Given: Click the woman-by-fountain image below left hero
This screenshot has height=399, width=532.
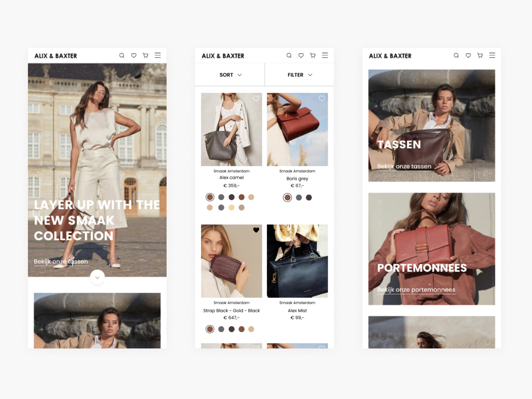Looking at the screenshot, I should (97, 321).
